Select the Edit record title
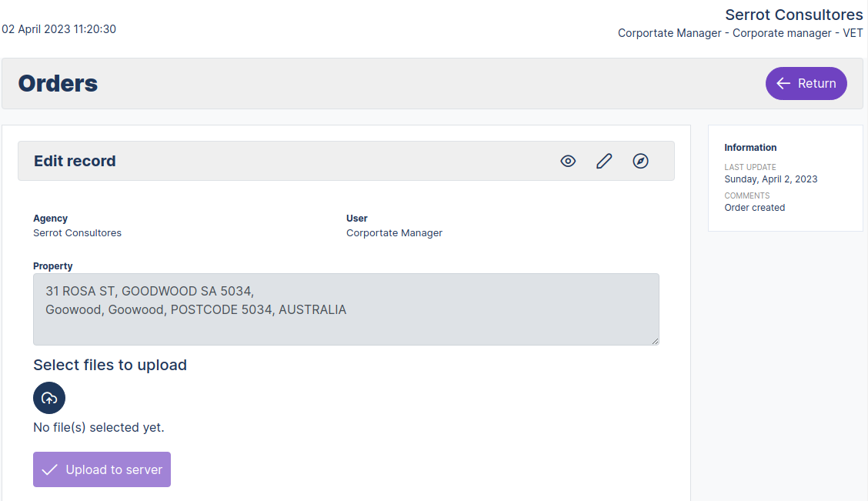 [x=75, y=161]
